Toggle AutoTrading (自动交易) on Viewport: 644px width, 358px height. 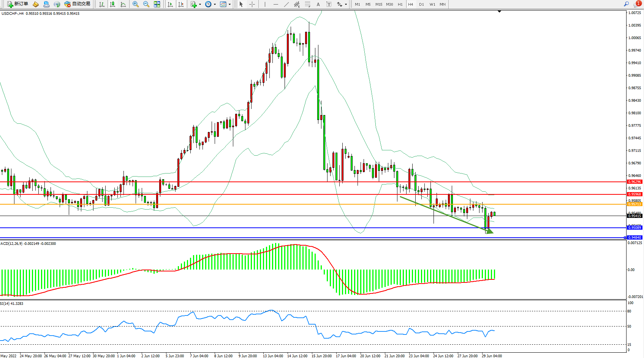pos(77,4)
